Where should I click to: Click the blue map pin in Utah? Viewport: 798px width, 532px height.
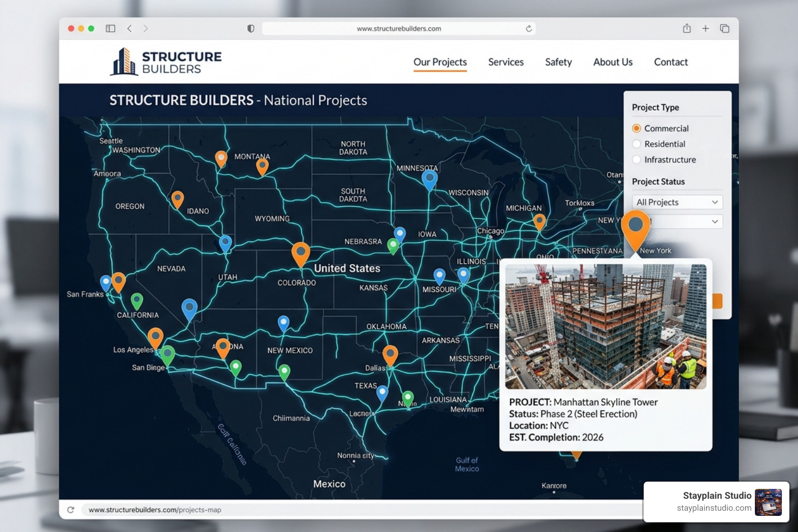225,244
